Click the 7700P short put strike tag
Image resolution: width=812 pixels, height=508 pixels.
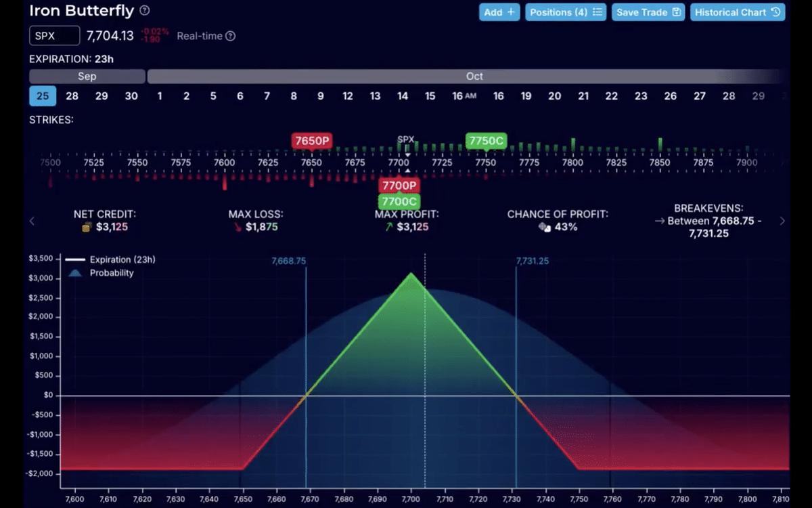[x=399, y=186]
